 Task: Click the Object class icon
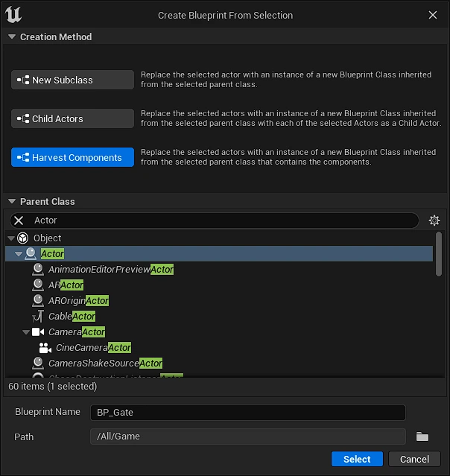click(25, 238)
